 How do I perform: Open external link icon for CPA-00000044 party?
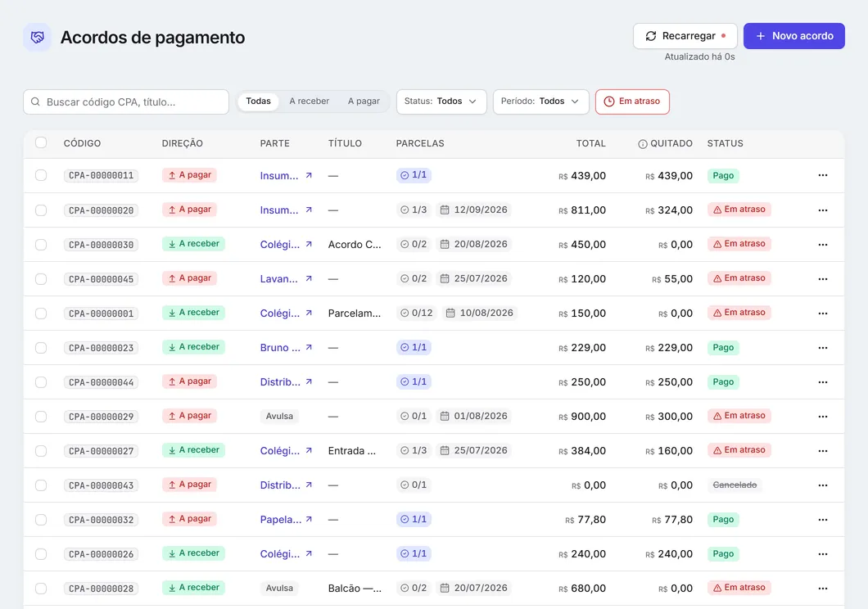[x=309, y=381]
